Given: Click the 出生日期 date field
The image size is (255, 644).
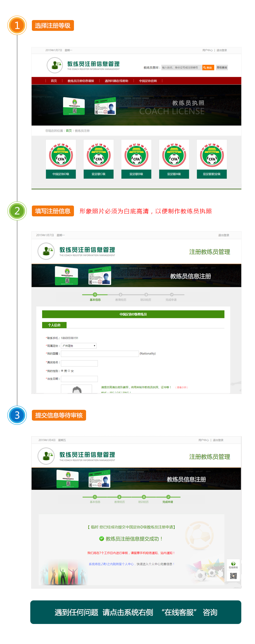Looking at the screenshot, I should pyautogui.click(x=79, y=379).
